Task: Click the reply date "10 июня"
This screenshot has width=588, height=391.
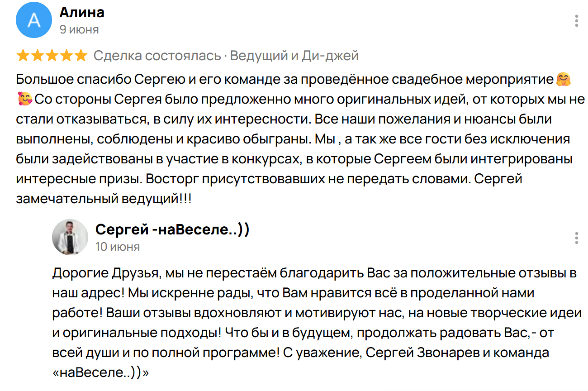Action: (118, 247)
